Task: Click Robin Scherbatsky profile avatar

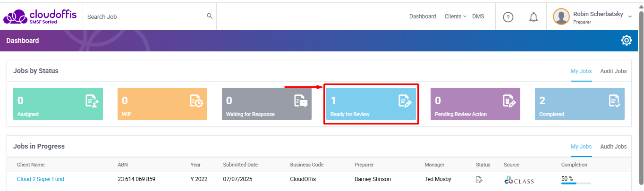Action: pyautogui.click(x=561, y=17)
